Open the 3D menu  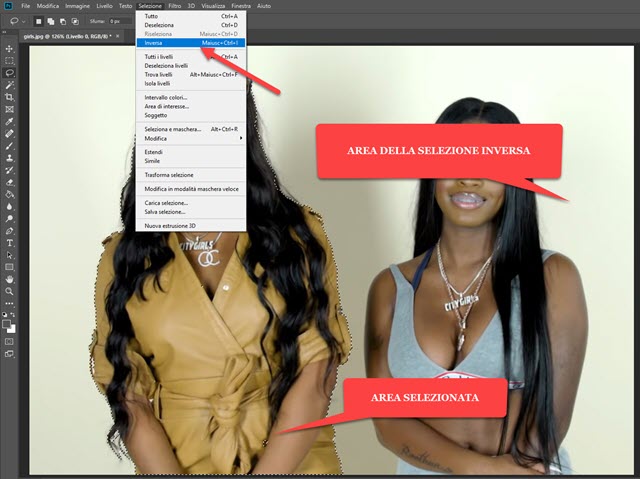[x=191, y=6]
